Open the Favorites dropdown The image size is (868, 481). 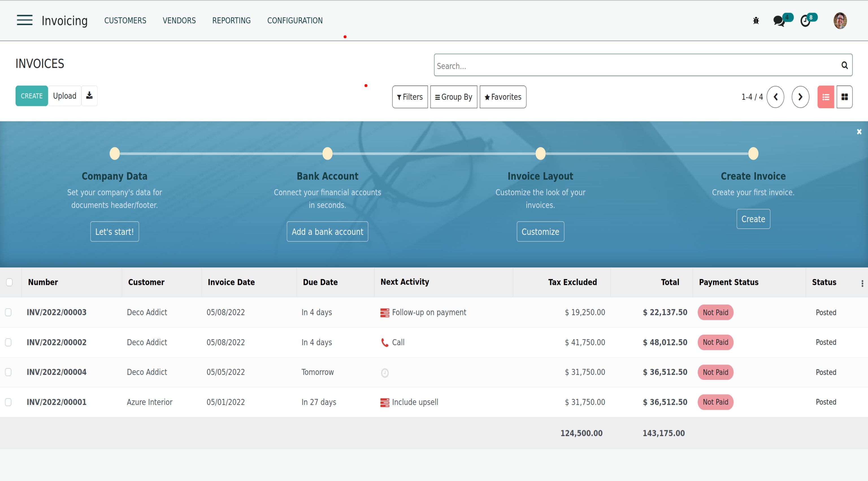click(x=503, y=97)
